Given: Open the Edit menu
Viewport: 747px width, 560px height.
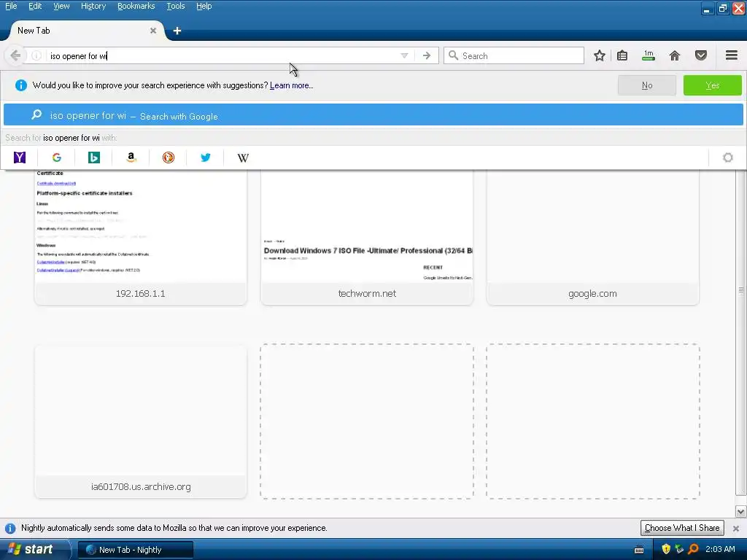Looking at the screenshot, I should [x=35, y=6].
